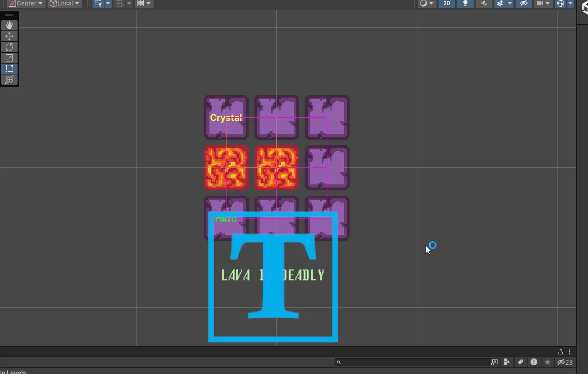The height and width of the screenshot is (374, 588).
Task: Open the Center pivot dropdown
Action: (25, 3)
